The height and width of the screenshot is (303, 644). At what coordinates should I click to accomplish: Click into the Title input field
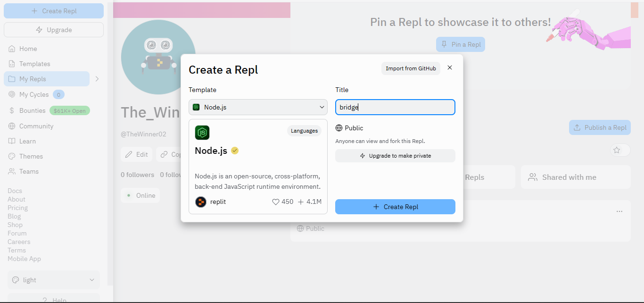(x=395, y=107)
